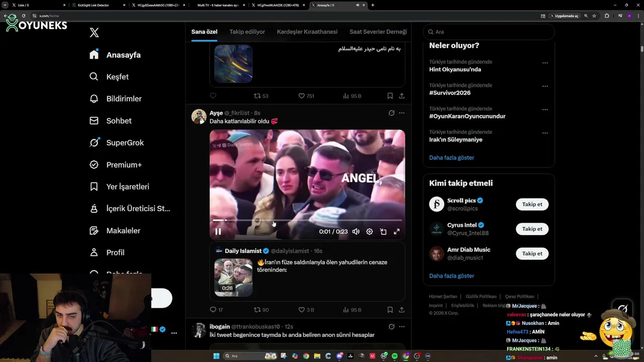Click the Yer İşaretleri bookmark icon
The width and height of the screenshot is (644, 362).
(94, 187)
